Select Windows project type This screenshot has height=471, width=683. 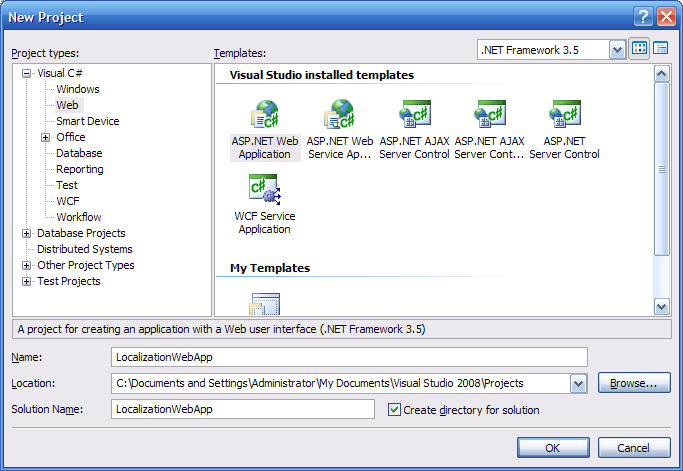[x=78, y=89]
